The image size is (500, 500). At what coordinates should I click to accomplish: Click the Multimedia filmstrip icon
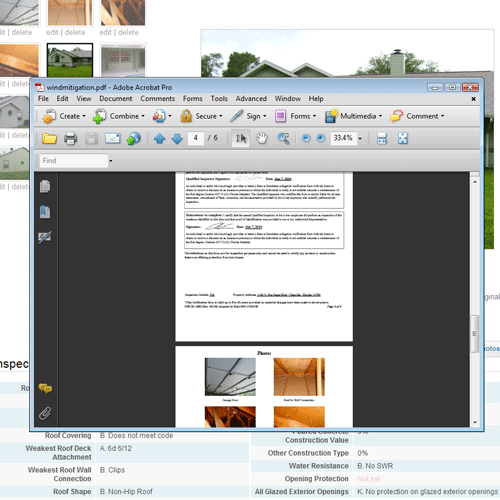point(331,116)
